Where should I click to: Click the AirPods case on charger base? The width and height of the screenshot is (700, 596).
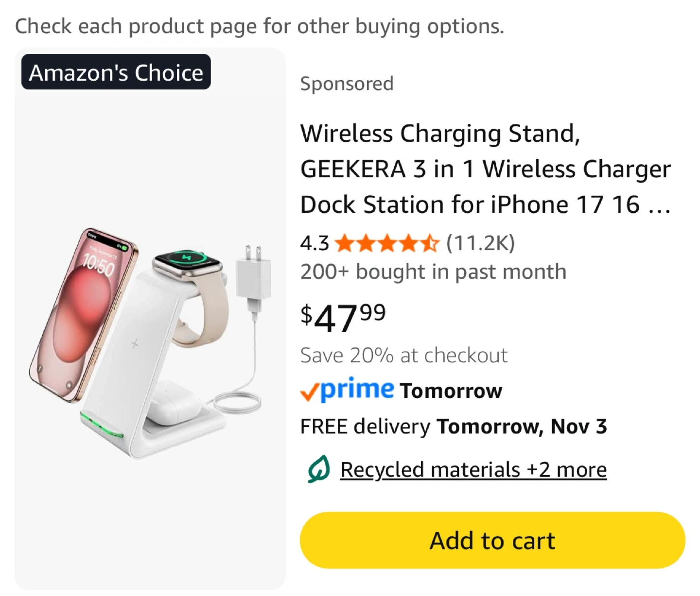click(x=170, y=403)
